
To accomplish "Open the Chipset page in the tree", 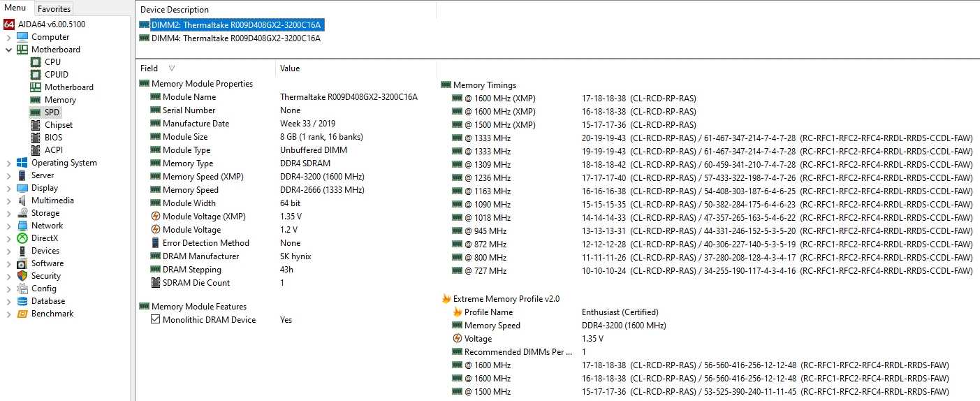I will pyautogui.click(x=58, y=125).
